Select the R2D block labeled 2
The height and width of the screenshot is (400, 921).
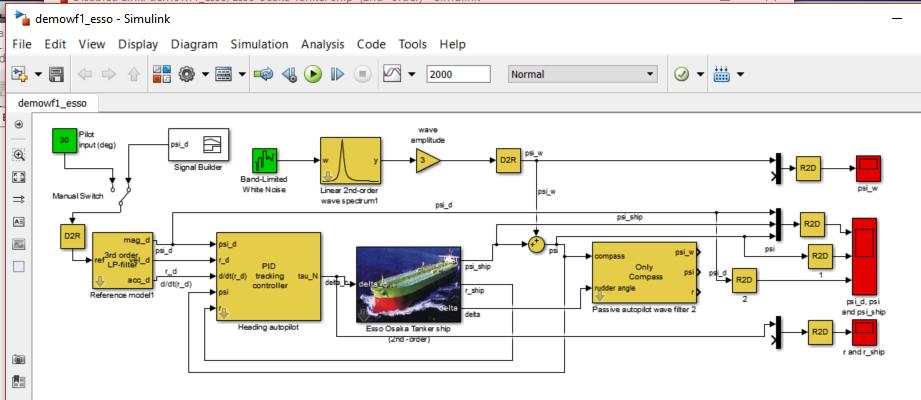click(744, 280)
